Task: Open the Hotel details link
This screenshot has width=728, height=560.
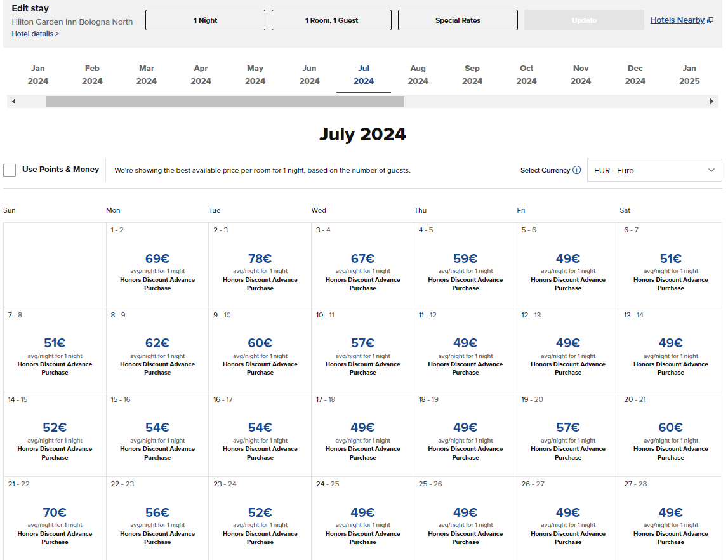Action: pos(36,34)
